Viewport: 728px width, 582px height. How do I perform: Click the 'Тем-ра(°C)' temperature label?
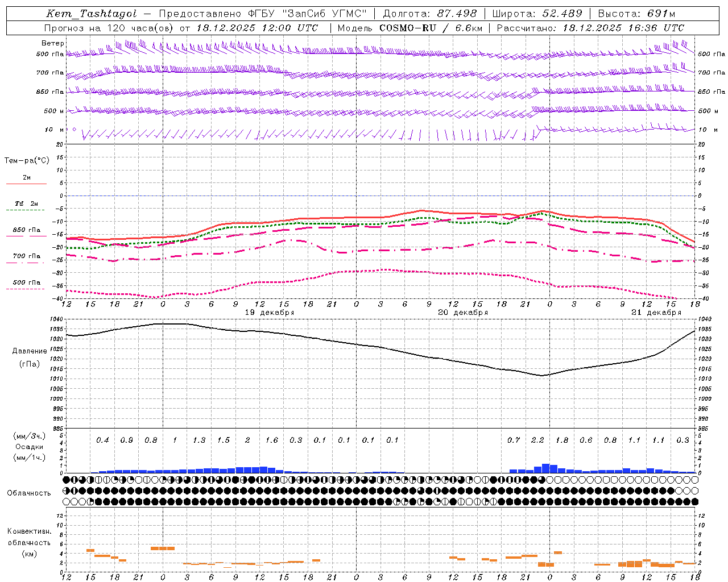pyautogui.click(x=27, y=161)
